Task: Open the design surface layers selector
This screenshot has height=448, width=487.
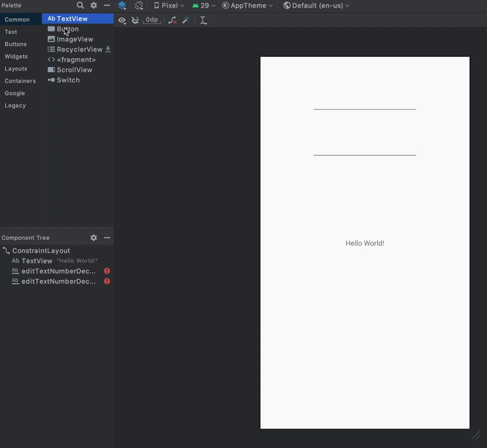Action: tap(122, 5)
